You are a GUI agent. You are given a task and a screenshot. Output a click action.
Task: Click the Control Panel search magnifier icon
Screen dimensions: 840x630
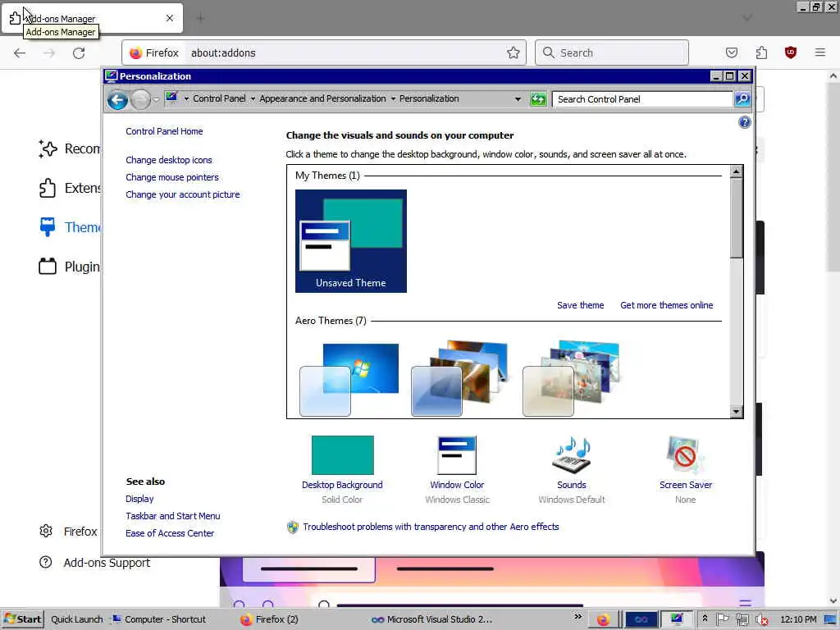coord(742,99)
